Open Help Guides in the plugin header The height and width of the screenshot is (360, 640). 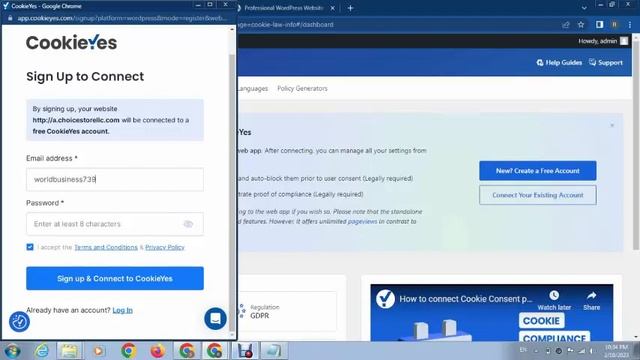tap(559, 62)
